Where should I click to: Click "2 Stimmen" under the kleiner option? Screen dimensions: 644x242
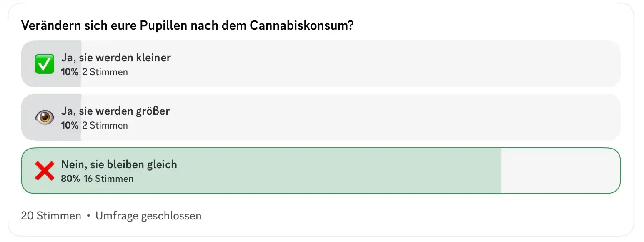(x=105, y=72)
